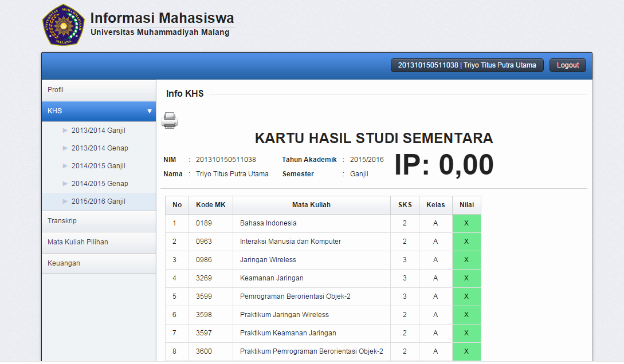Click Praktikum Pemrograman Berorientasi Objek-2 course
The image size is (624, 364).
coord(312,351)
